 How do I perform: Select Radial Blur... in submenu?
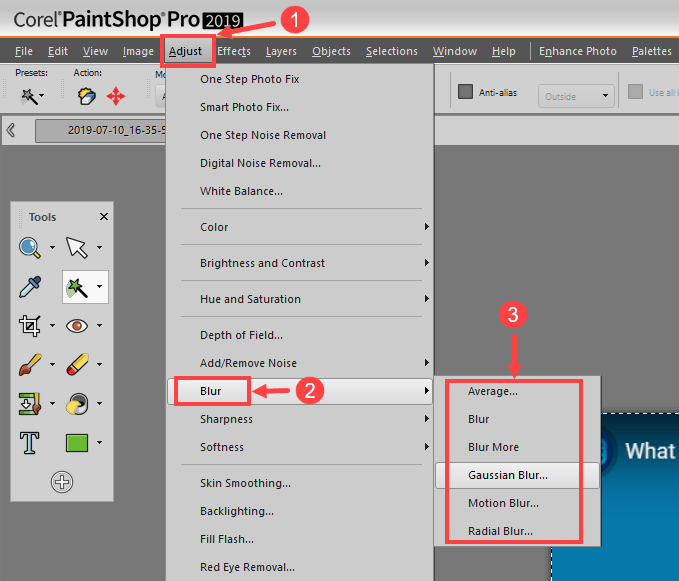point(517,531)
